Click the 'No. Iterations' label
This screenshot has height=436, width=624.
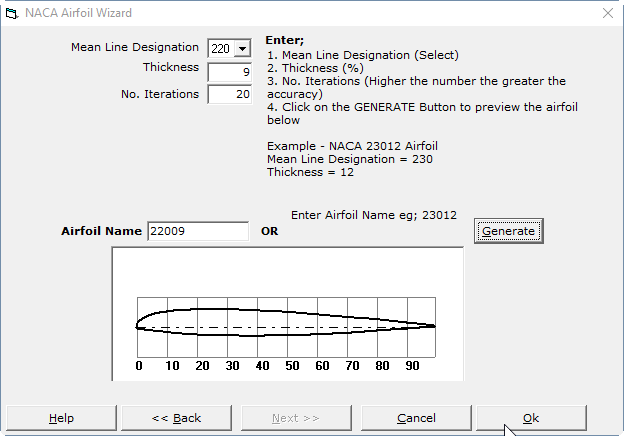pos(160,94)
